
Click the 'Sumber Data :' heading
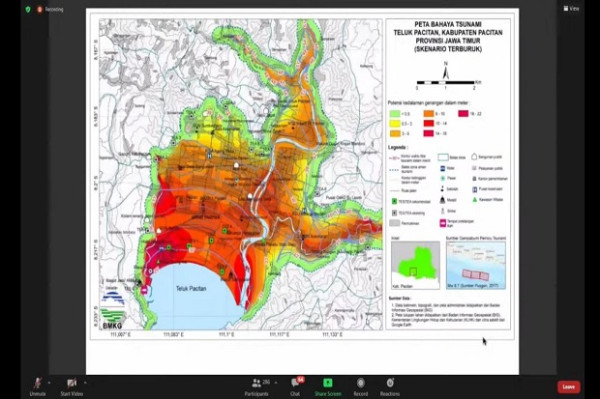click(x=399, y=298)
